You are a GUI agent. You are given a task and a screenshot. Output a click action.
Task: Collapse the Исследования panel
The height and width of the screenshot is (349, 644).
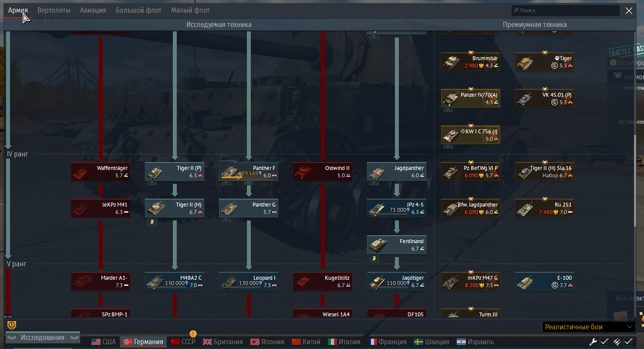click(43, 338)
